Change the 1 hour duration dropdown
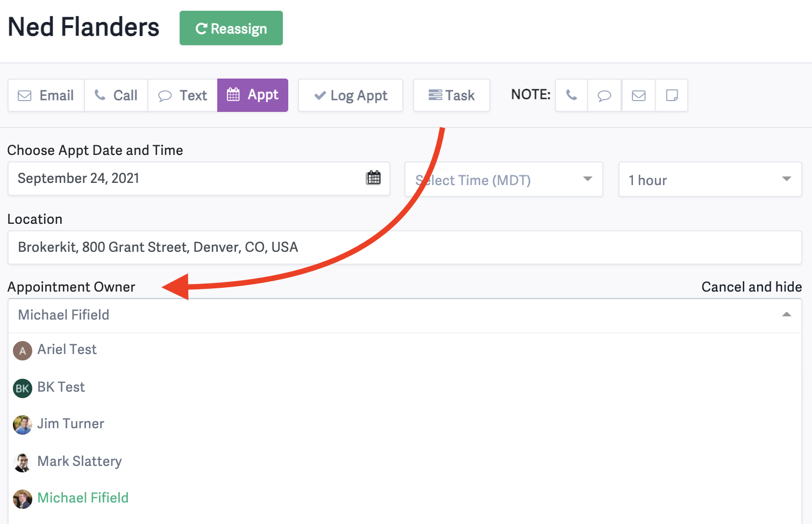Viewport: 812px width, 524px height. (x=710, y=179)
